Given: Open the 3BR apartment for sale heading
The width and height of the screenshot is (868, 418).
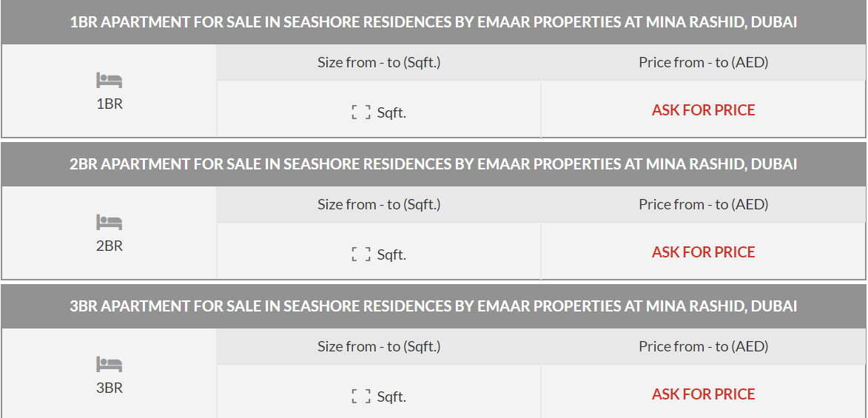Looking at the screenshot, I should (434, 306).
